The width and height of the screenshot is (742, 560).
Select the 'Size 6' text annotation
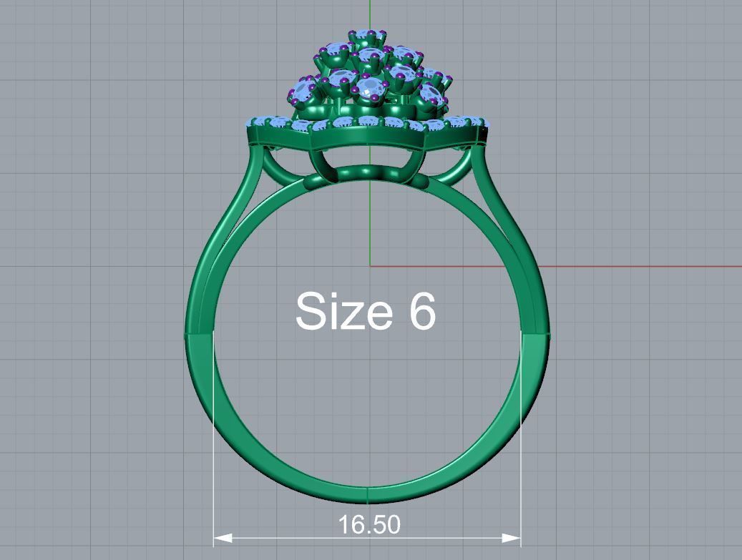point(366,311)
